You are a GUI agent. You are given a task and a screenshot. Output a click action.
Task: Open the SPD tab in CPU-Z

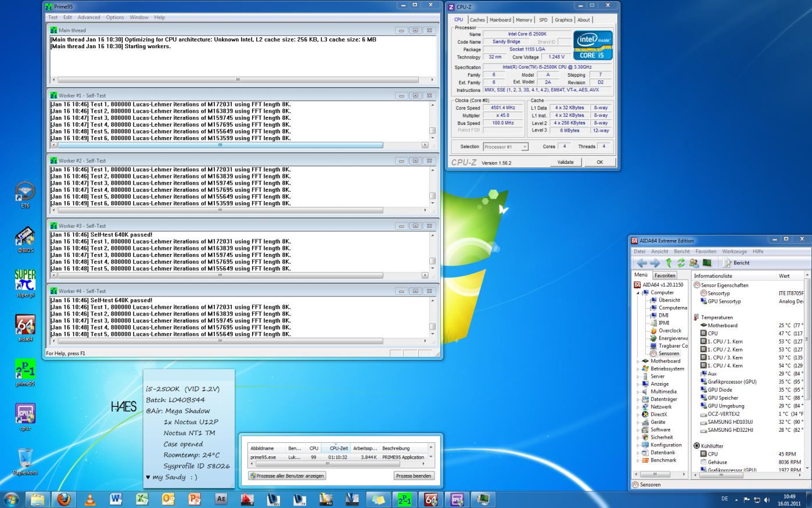[x=543, y=20]
